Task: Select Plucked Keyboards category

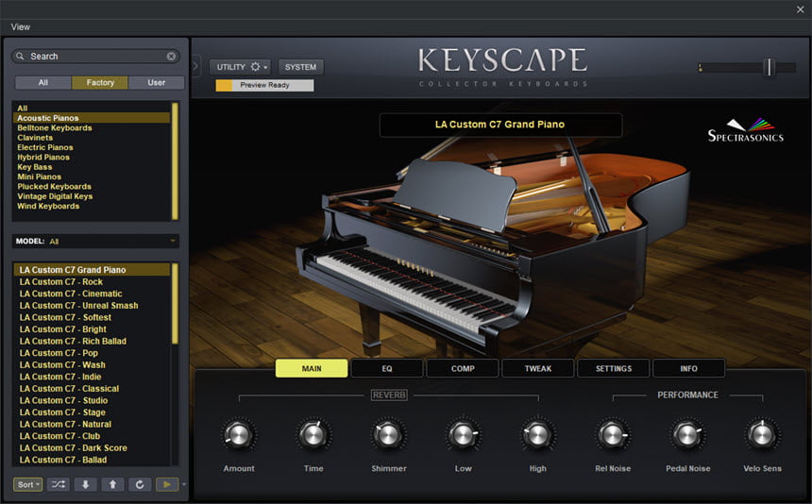Action: pos(92,187)
